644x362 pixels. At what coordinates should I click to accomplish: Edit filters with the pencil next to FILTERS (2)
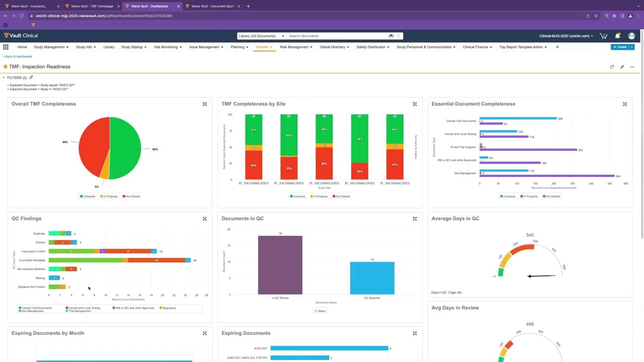31,77
